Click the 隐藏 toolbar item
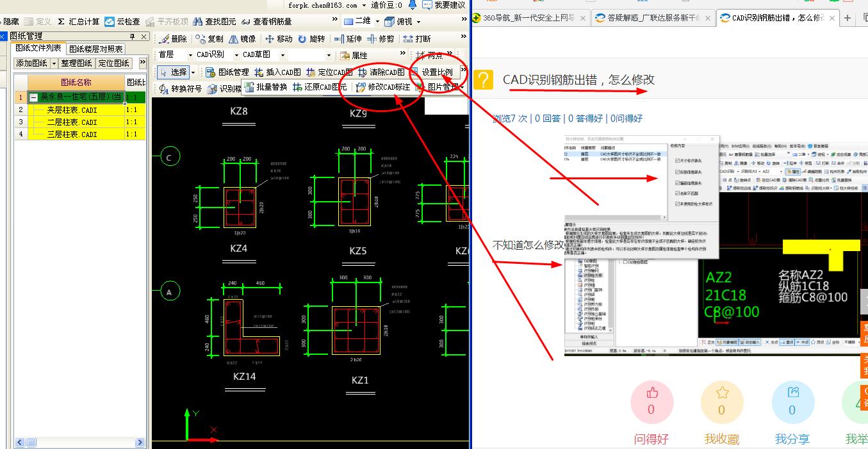Viewport: 868px width, 449px height. (11, 21)
